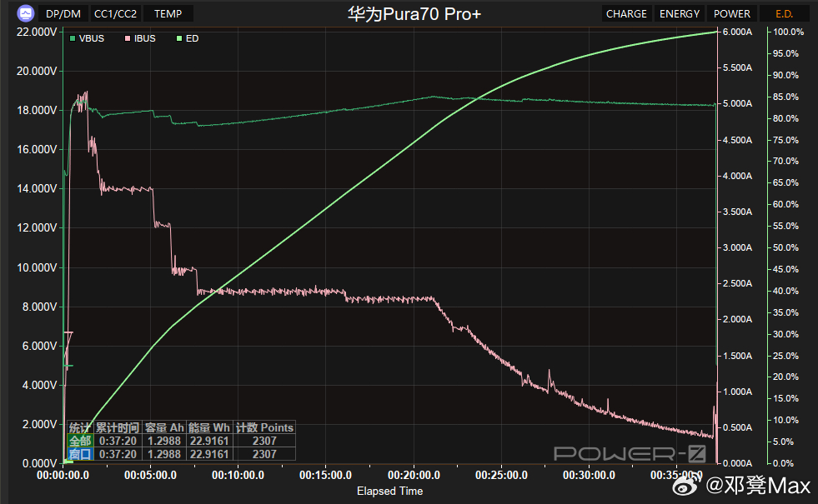Image resolution: width=818 pixels, height=504 pixels.
Task: Click the 0.000A current axis label
Action: click(738, 463)
